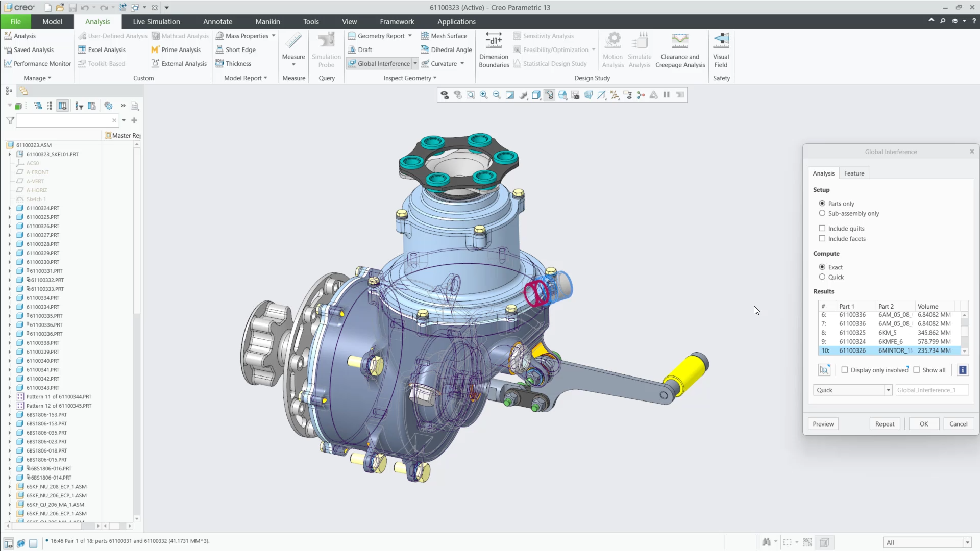Check the Show all checkbox
This screenshot has width=980, height=551.
pyautogui.click(x=916, y=370)
